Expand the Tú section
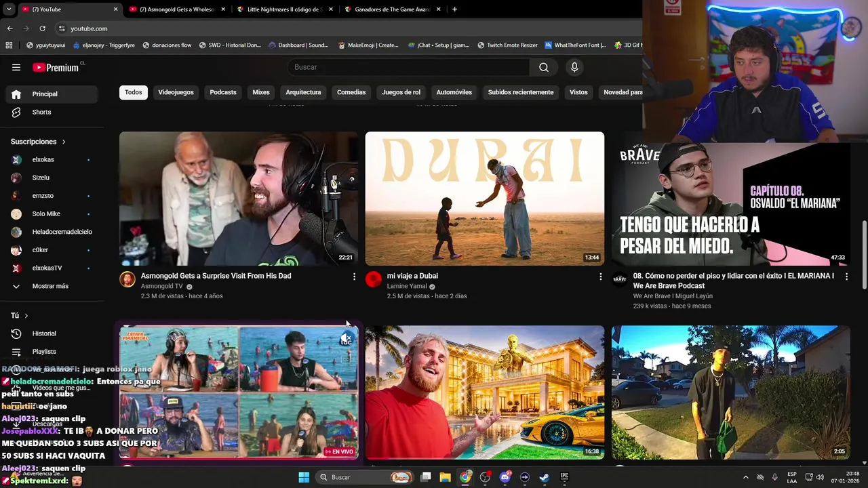The width and height of the screenshot is (868, 488). 20,316
